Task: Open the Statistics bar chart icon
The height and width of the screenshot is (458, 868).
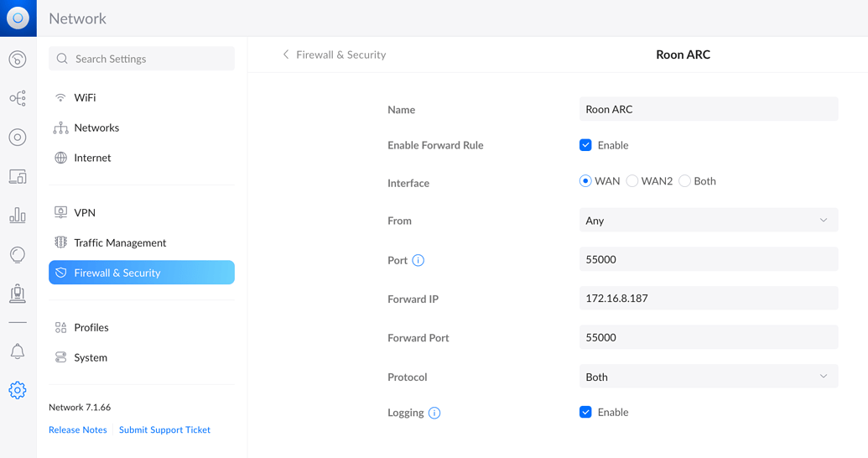Action: (18, 215)
